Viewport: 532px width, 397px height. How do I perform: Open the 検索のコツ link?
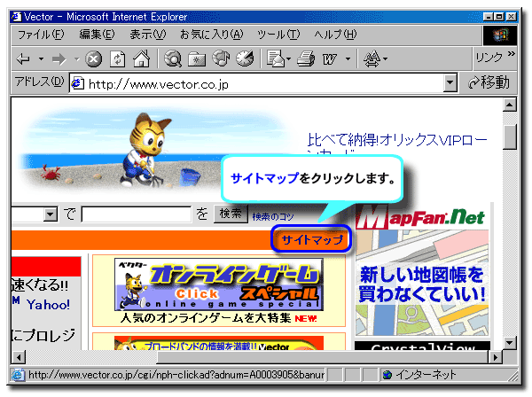(273, 216)
